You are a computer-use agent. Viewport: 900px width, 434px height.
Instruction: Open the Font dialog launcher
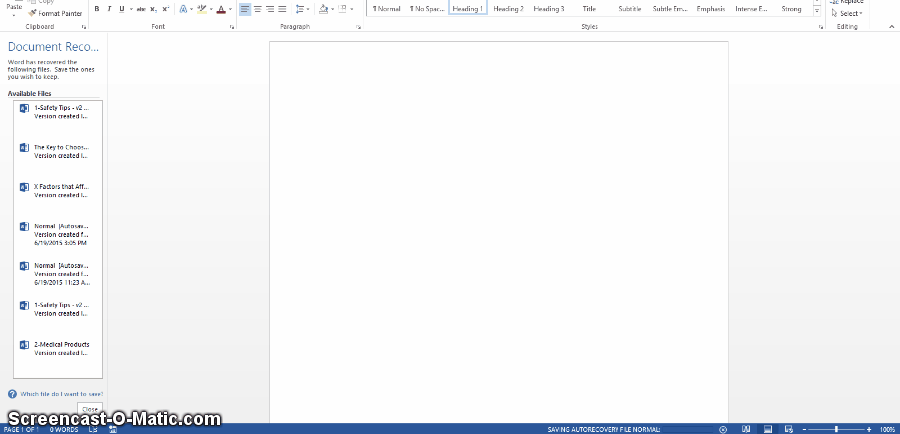click(232, 27)
